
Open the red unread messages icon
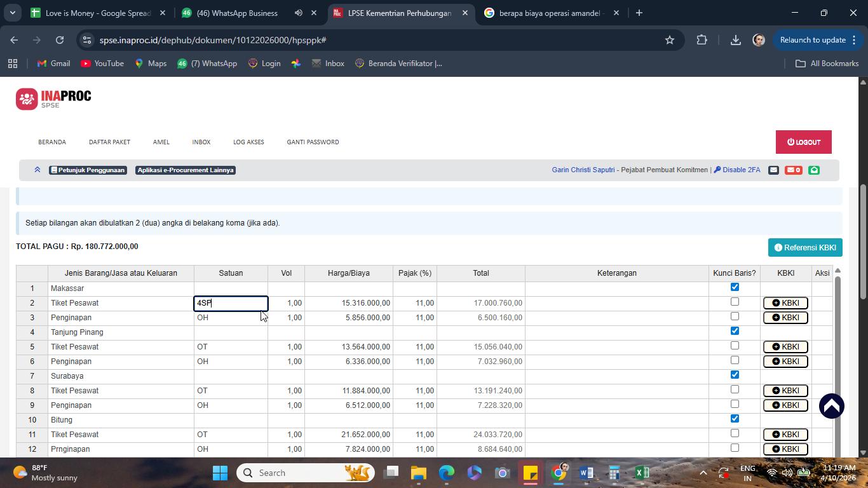793,170
